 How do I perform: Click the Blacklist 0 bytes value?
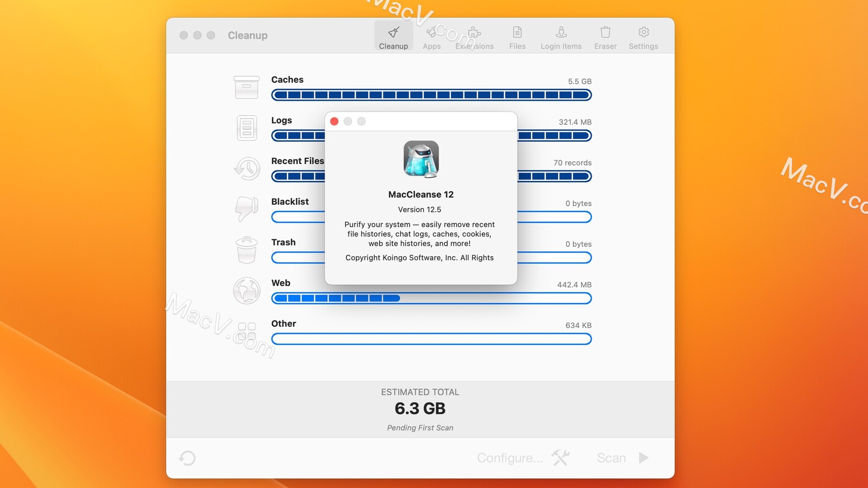pyautogui.click(x=578, y=203)
